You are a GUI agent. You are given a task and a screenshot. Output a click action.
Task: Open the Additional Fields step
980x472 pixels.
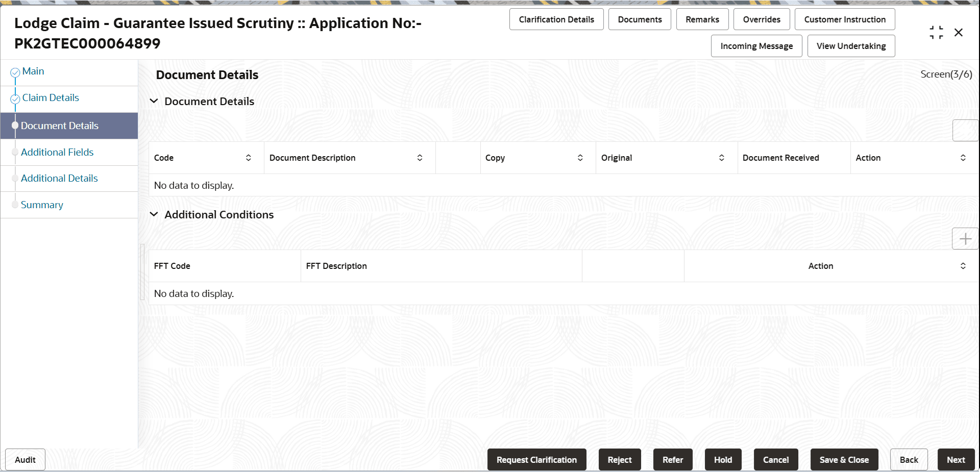tap(57, 152)
